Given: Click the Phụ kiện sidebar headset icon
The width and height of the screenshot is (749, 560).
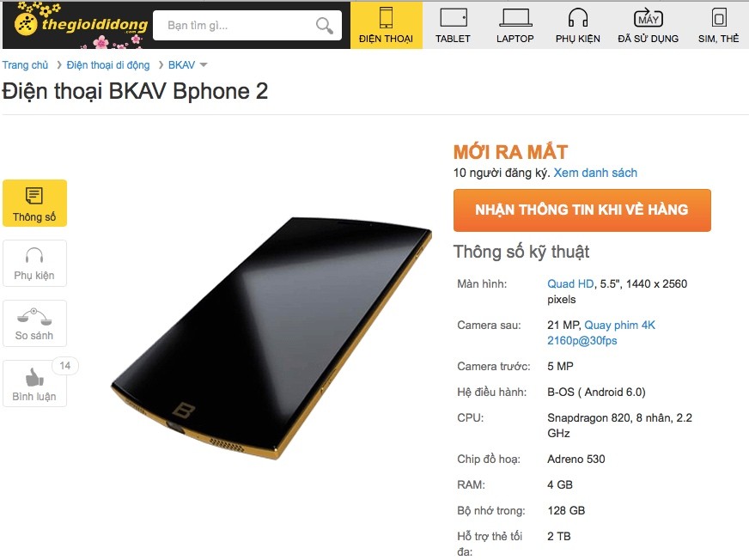Looking at the screenshot, I should click(x=34, y=257).
